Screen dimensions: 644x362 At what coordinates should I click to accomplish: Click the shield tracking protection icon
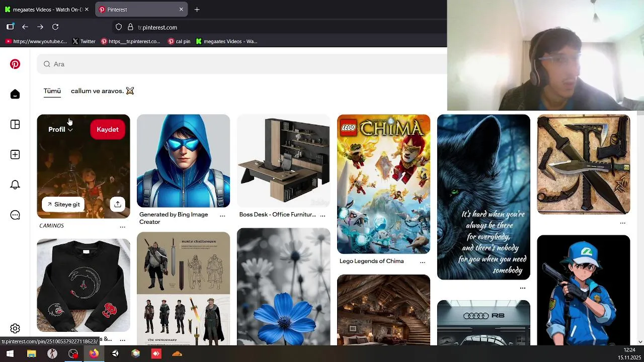tap(119, 27)
